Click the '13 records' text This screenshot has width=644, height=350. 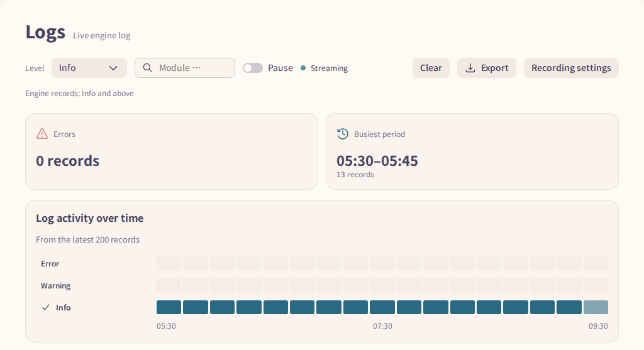pyautogui.click(x=355, y=175)
